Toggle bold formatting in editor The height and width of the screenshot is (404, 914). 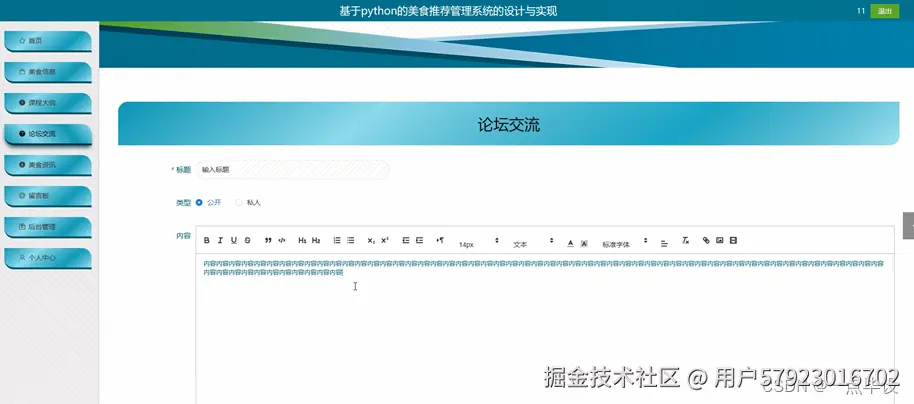coord(206,240)
